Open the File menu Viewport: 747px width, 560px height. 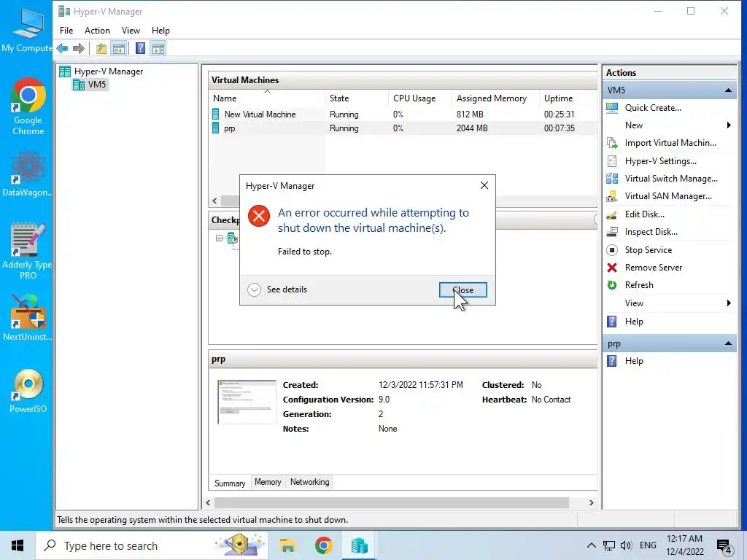(66, 31)
